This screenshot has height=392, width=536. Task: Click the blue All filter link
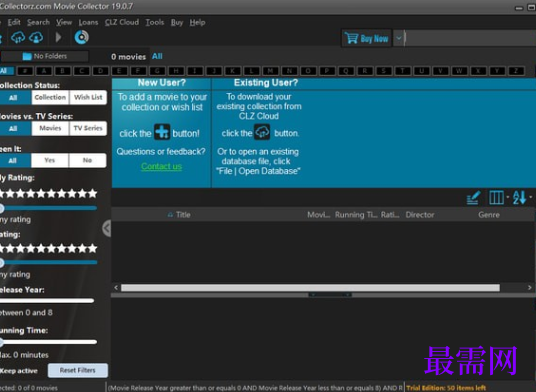click(x=157, y=56)
